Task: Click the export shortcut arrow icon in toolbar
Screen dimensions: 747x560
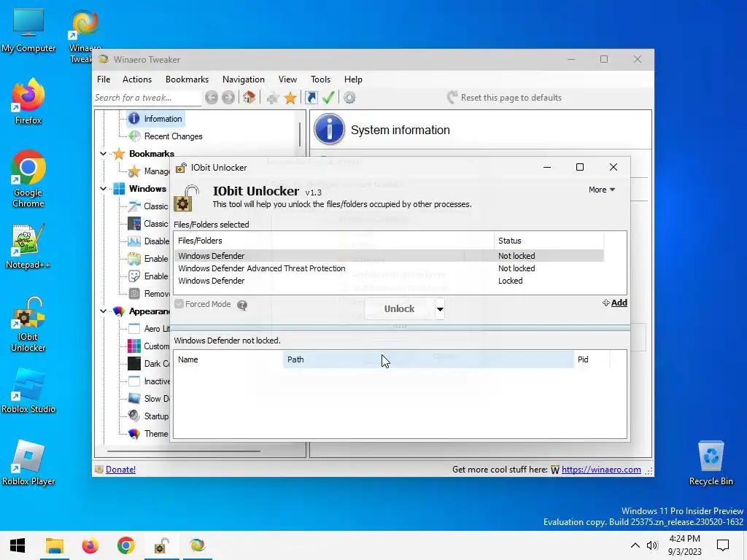Action: click(x=311, y=98)
